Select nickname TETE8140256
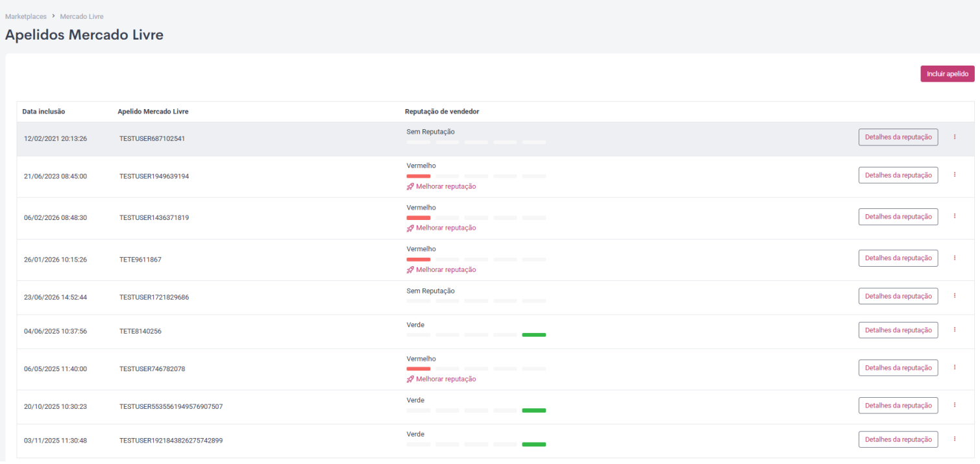The width and height of the screenshot is (980, 464). (140, 332)
